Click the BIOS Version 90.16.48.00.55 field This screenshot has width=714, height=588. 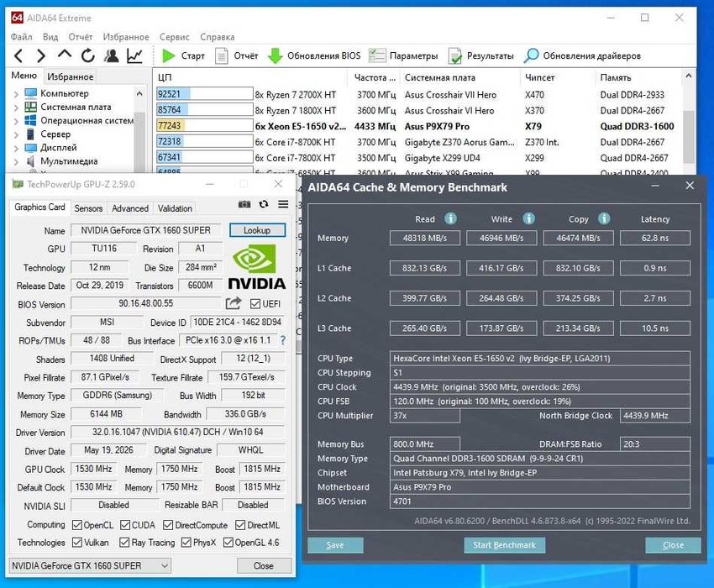(145, 303)
